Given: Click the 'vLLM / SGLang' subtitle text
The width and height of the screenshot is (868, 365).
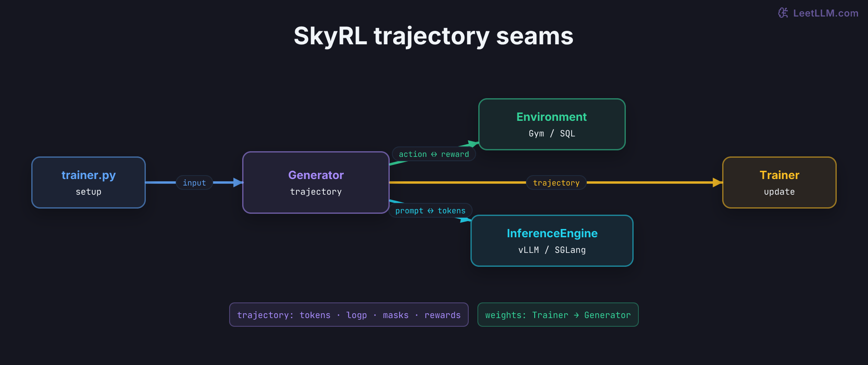Looking at the screenshot, I should point(552,250).
